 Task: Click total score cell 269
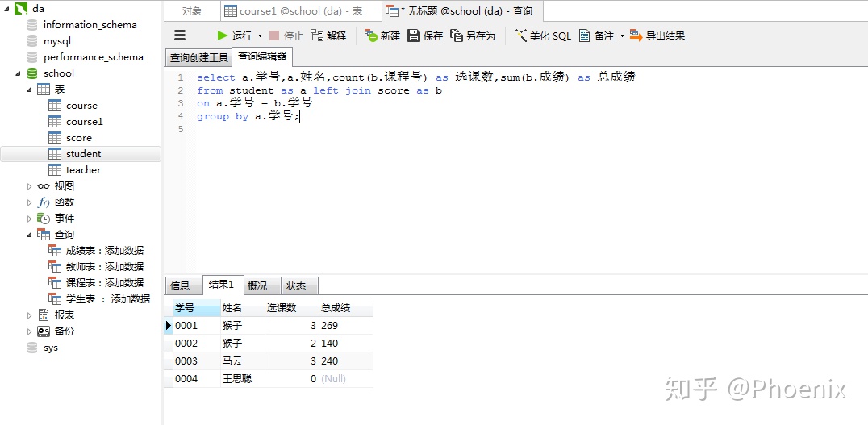click(346, 326)
